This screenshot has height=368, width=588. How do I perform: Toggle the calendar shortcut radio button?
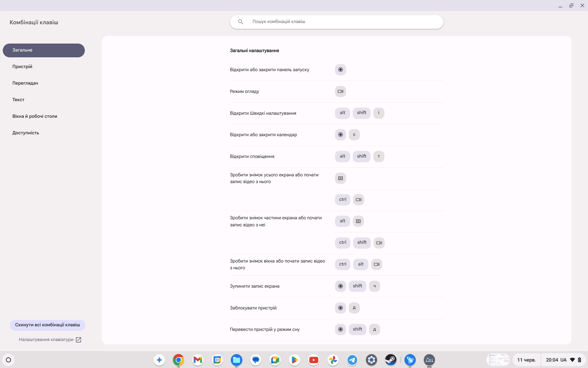pyautogui.click(x=340, y=134)
